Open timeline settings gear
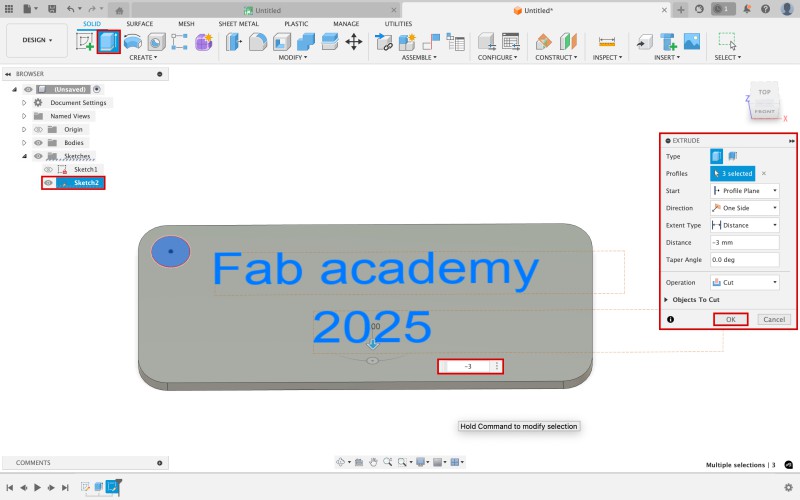The width and height of the screenshot is (800, 500). pos(788,487)
